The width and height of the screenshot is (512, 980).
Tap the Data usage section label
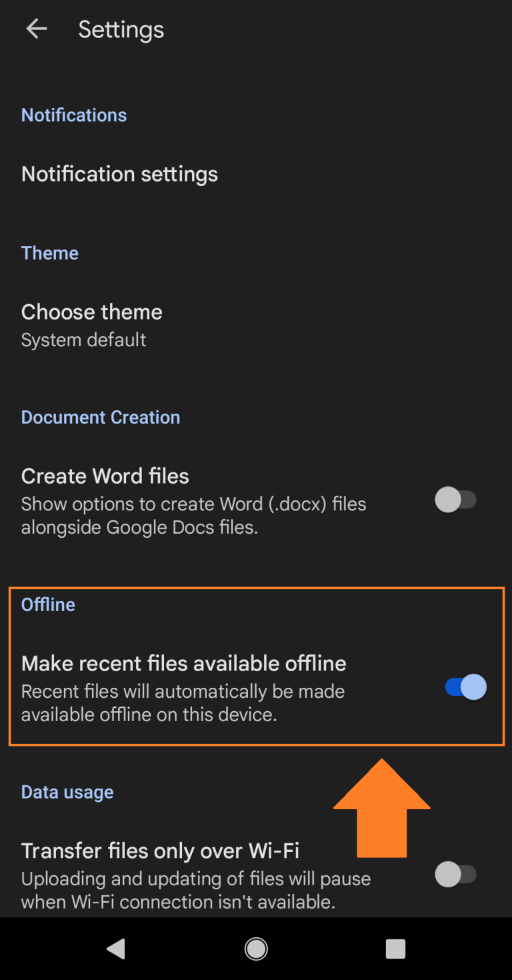point(67,792)
